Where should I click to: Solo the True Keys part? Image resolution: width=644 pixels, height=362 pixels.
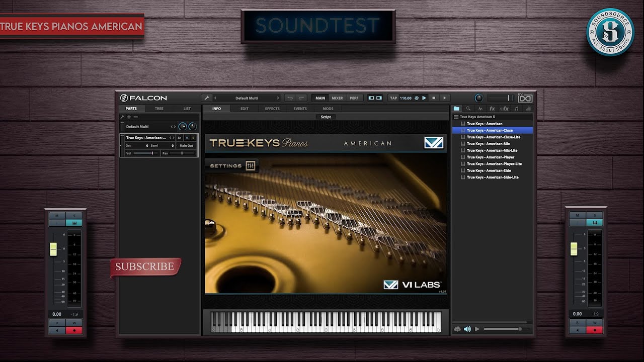pos(193,138)
